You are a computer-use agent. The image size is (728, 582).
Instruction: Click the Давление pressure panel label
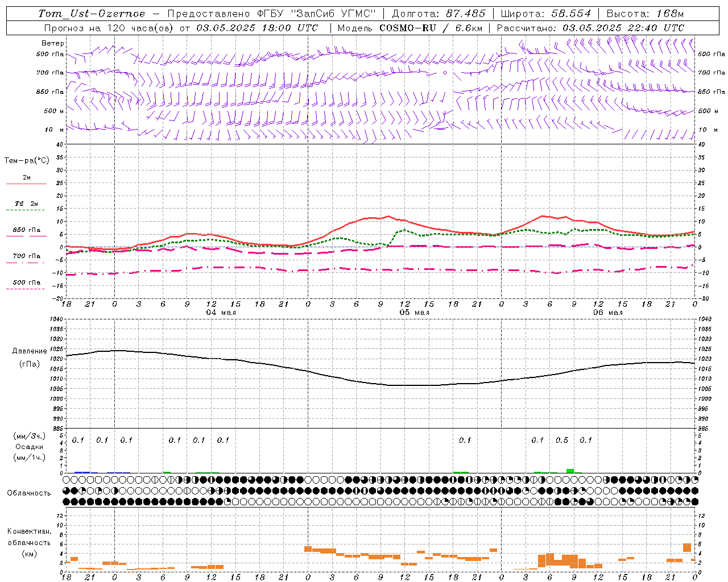point(30,351)
